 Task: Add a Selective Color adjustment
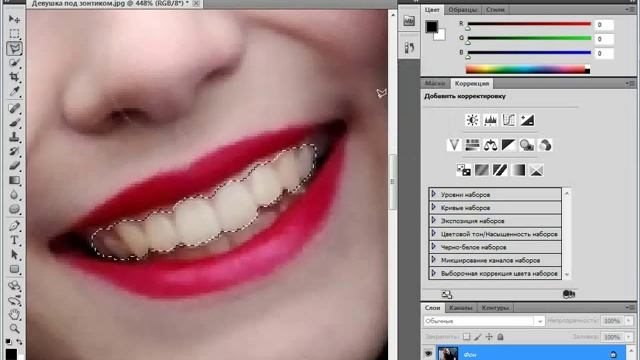tap(536, 170)
